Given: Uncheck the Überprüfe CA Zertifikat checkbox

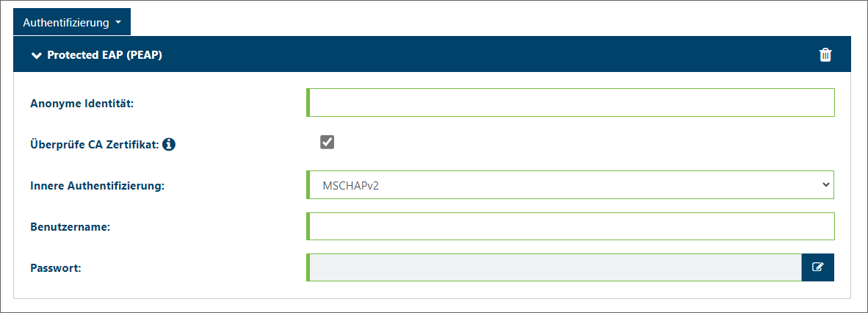Looking at the screenshot, I should [328, 143].
